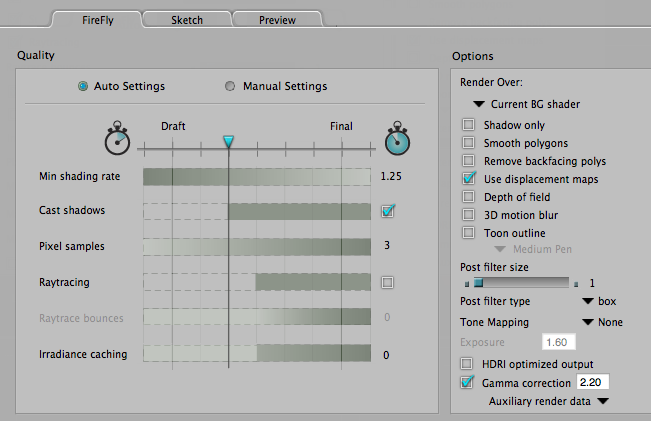Screen dimensions: 651x421
Task: Open the Sketch tab
Action: coord(187,20)
